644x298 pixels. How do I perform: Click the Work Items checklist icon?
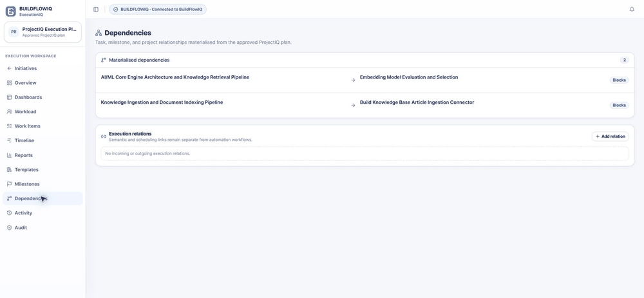[x=10, y=126]
